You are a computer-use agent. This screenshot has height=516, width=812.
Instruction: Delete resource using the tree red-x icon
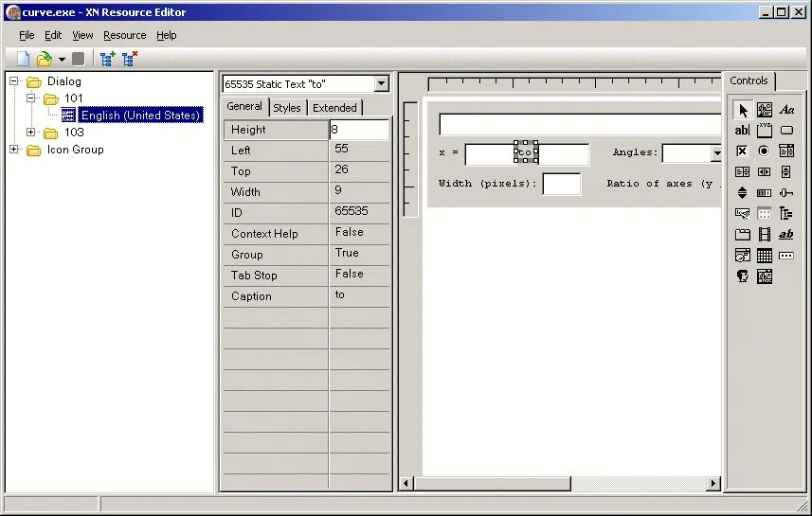[130, 59]
